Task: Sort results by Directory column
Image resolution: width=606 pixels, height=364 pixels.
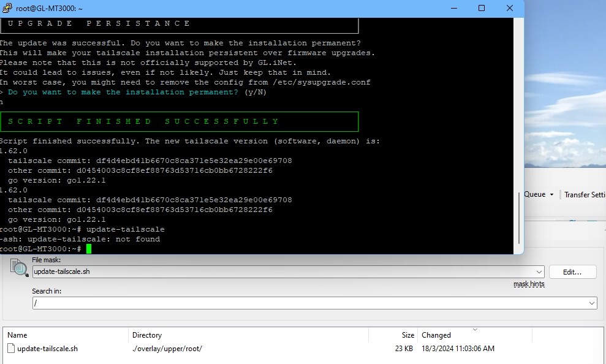Action: (248, 335)
